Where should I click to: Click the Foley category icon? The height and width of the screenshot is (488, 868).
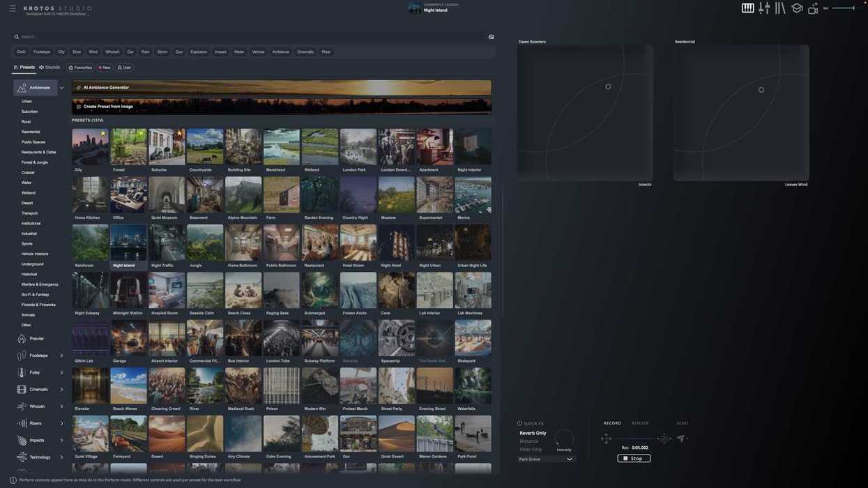pos(22,372)
